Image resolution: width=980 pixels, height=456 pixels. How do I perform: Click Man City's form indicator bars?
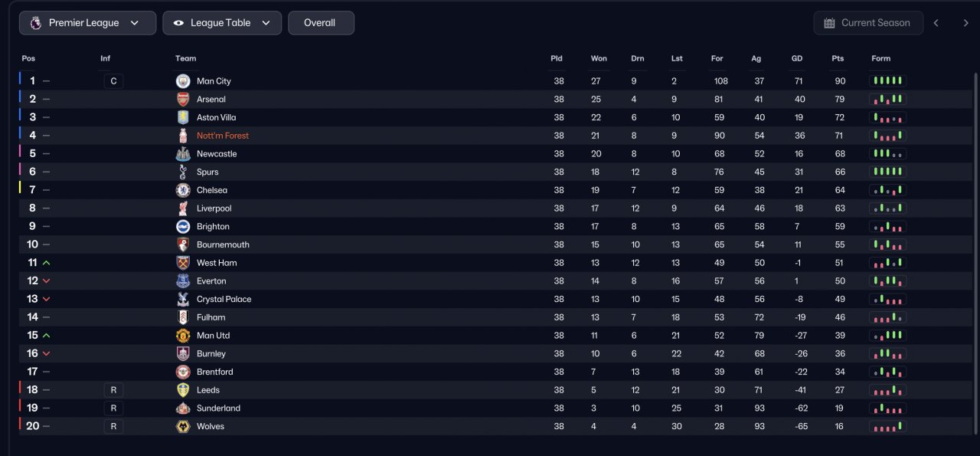pyautogui.click(x=888, y=80)
